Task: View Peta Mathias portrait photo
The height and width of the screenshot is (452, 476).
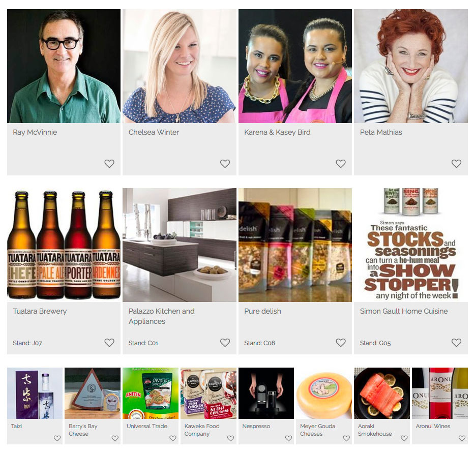Action: [411, 66]
